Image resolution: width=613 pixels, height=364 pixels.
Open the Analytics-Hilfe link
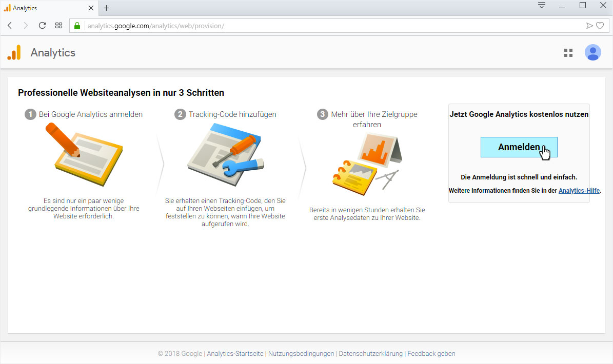coord(579,191)
